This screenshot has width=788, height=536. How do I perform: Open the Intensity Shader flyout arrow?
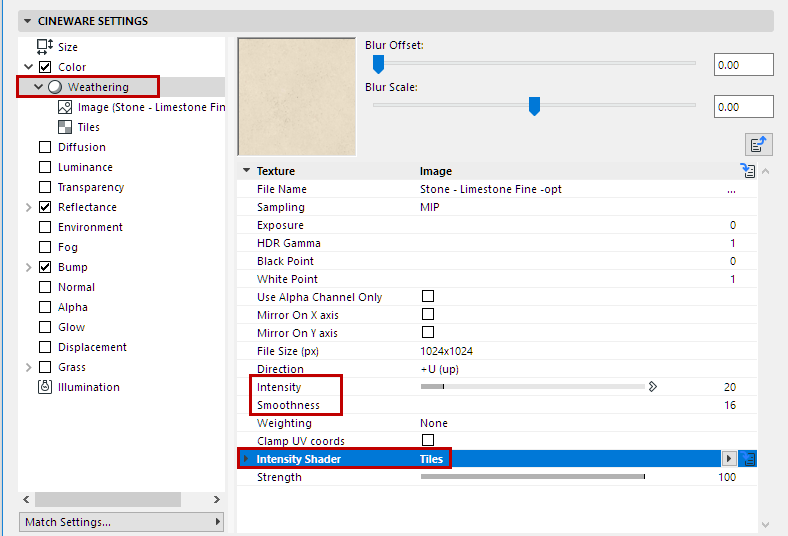coord(729,459)
